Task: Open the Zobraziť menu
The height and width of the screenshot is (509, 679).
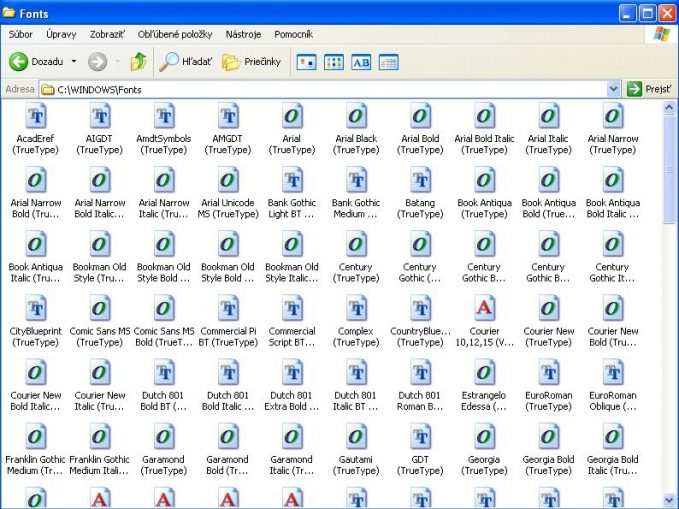Action: coord(107,34)
